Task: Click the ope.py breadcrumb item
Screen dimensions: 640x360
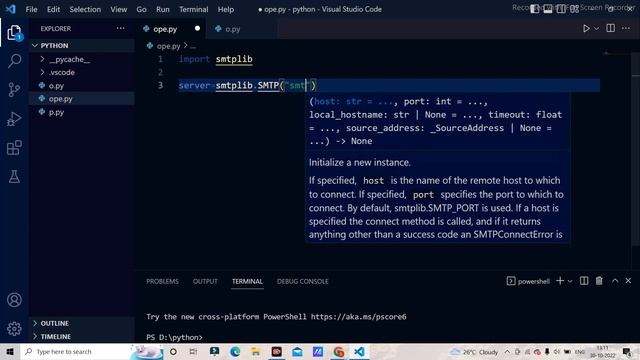Action: [168, 46]
